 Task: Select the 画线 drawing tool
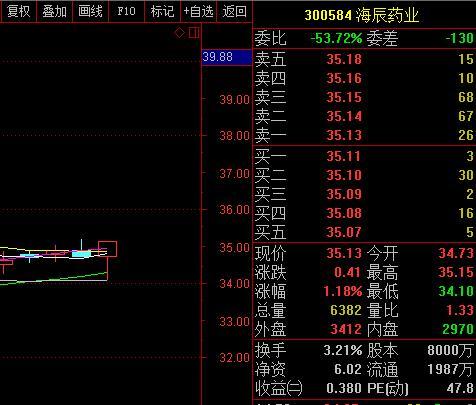[x=90, y=11]
